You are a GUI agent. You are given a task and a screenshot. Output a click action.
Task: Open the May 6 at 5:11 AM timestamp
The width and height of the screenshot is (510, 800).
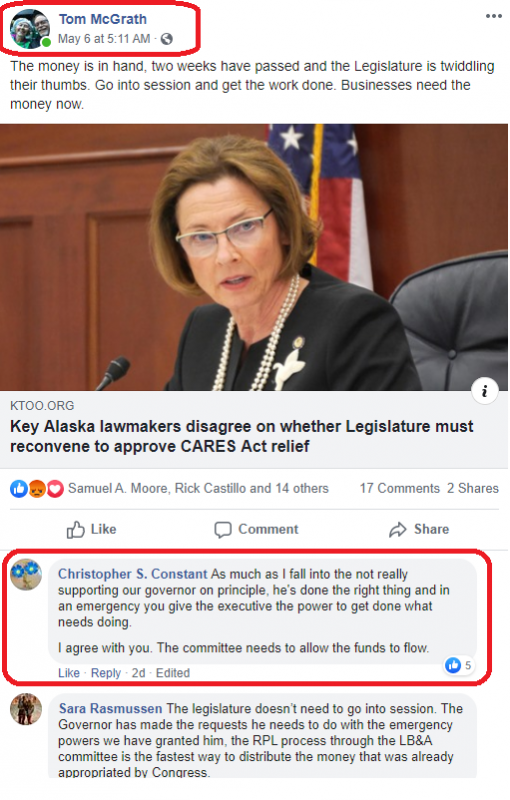click(104, 39)
